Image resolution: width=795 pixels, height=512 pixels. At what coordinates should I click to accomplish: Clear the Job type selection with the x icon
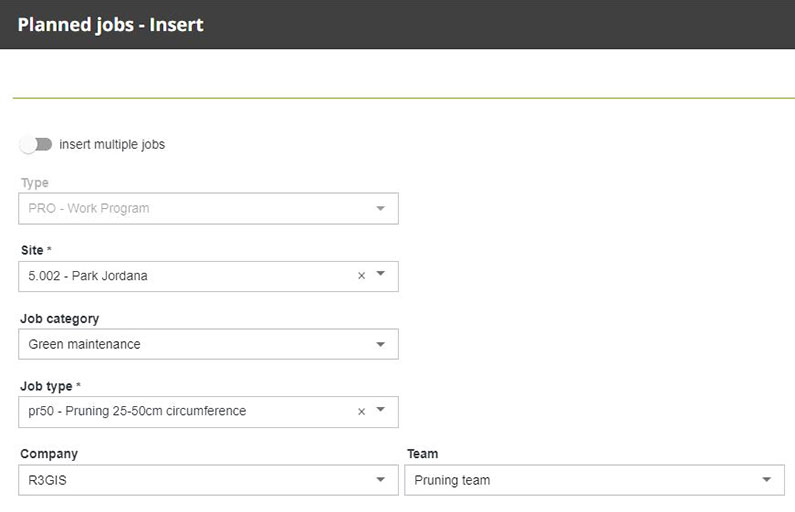[362, 411]
